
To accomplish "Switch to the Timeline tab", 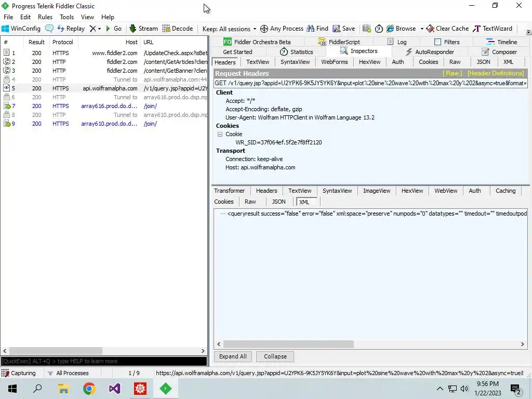I will [x=501, y=42].
